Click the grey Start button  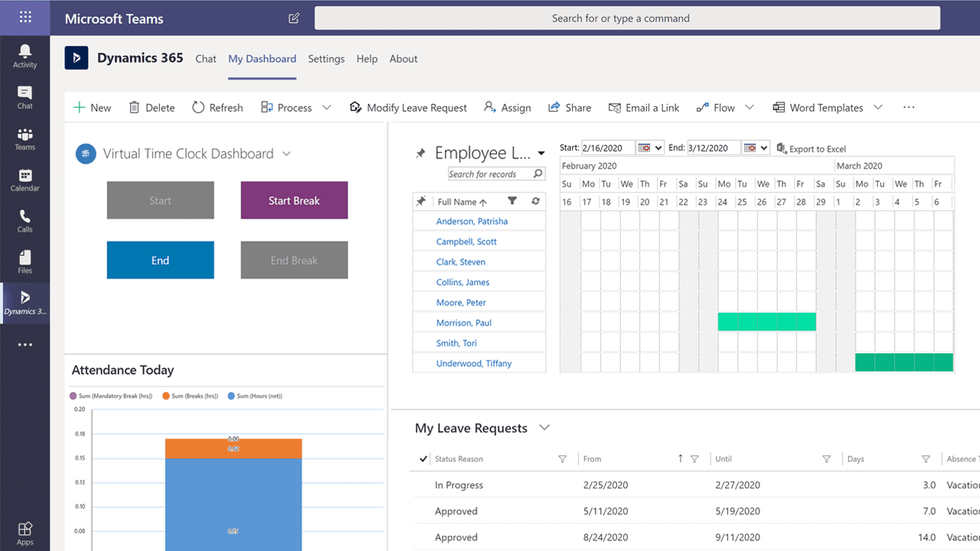(x=160, y=201)
